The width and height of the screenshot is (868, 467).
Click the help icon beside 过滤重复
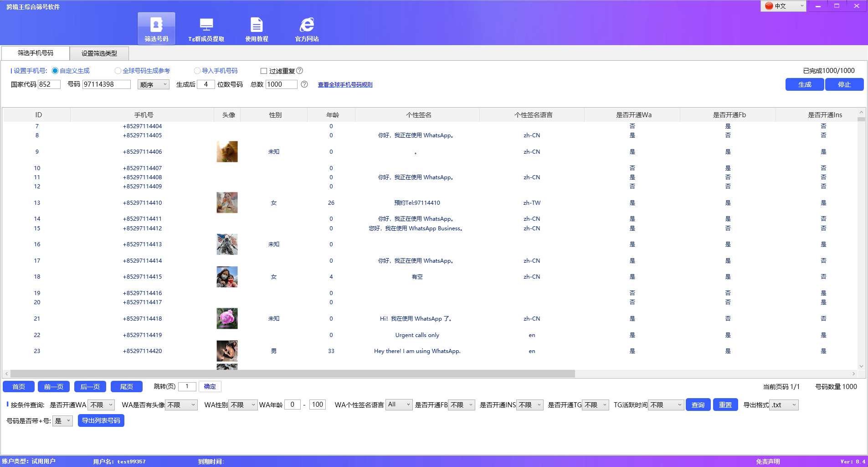300,71
